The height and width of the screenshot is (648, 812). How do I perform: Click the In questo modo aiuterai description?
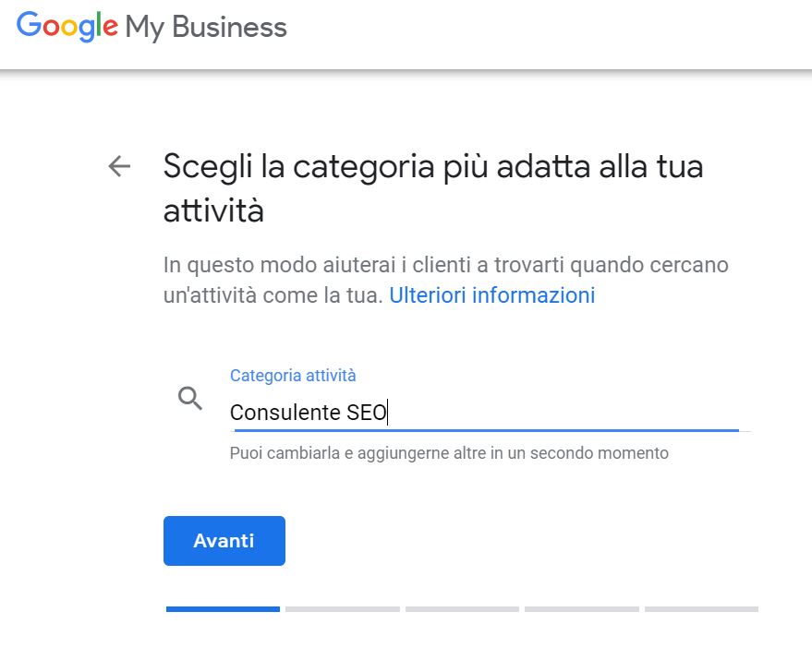[x=446, y=280]
